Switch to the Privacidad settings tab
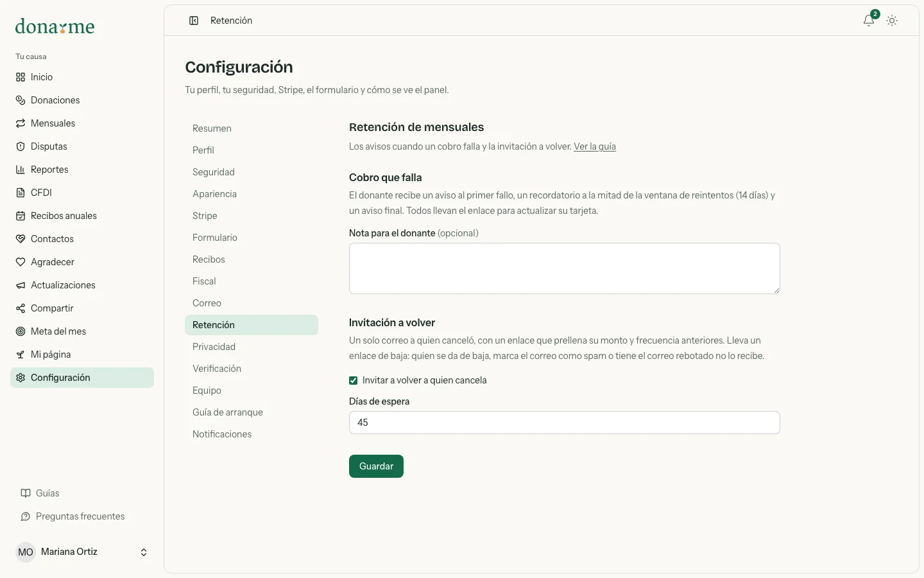 coord(252,347)
